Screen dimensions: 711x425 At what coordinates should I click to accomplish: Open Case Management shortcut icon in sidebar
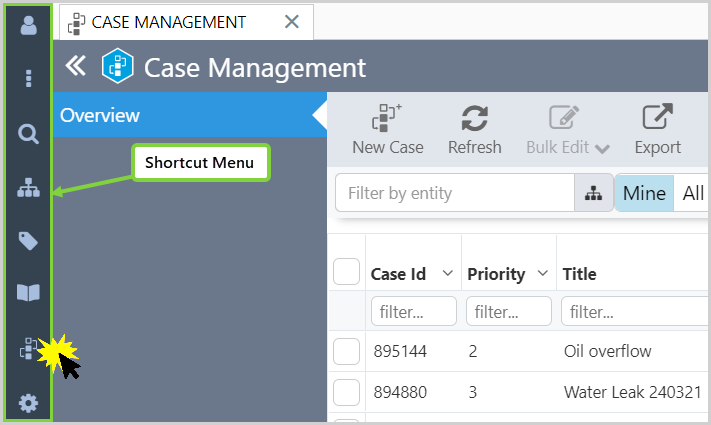click(28, 349)
